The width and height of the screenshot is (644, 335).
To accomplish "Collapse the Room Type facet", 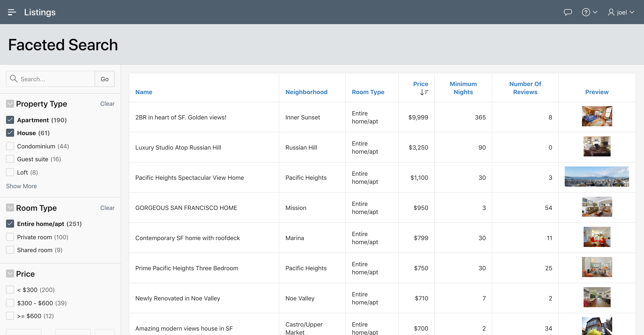I will coord(10,208).
